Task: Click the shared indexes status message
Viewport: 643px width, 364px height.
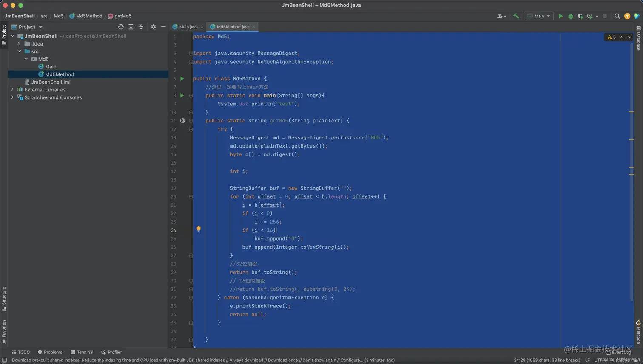Action: point(203,360)
